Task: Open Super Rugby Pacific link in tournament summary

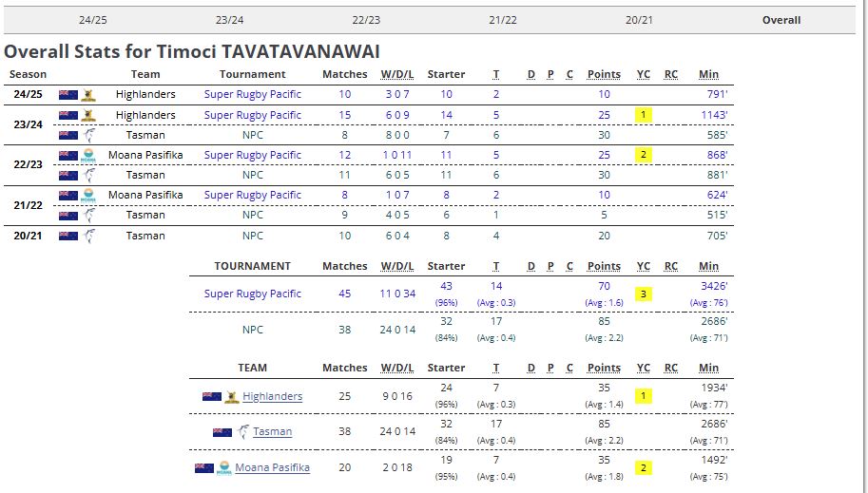Action: pyautogui.click(x=253, y=294)
